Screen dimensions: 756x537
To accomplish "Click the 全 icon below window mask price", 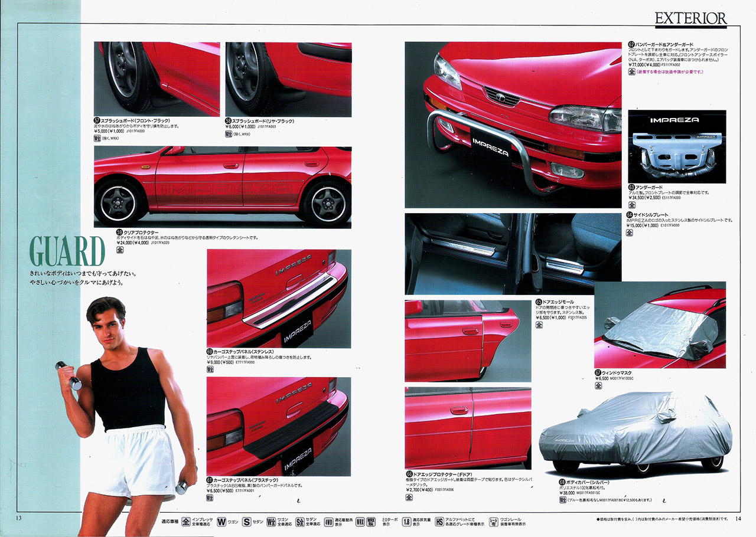I will (x=598, y=386).
